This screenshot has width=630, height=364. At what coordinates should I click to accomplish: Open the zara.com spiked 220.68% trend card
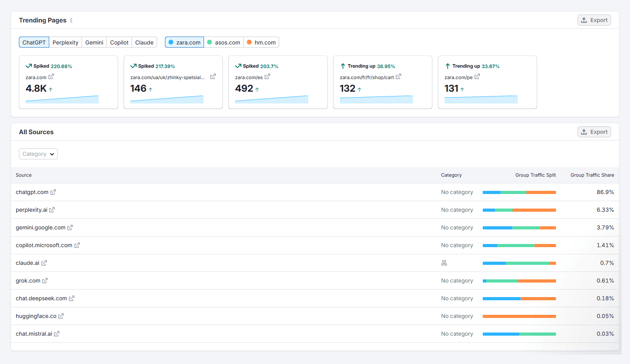coord(69,82)
